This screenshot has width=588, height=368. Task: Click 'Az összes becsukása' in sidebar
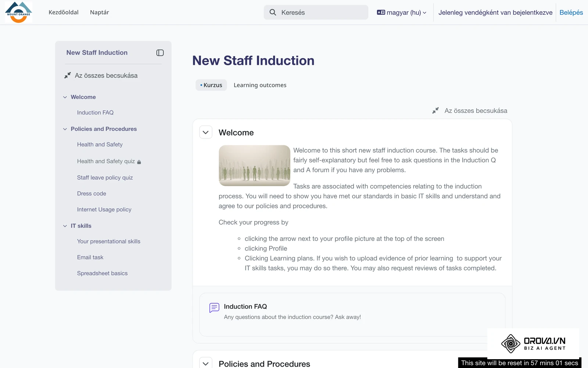[106, 75]
